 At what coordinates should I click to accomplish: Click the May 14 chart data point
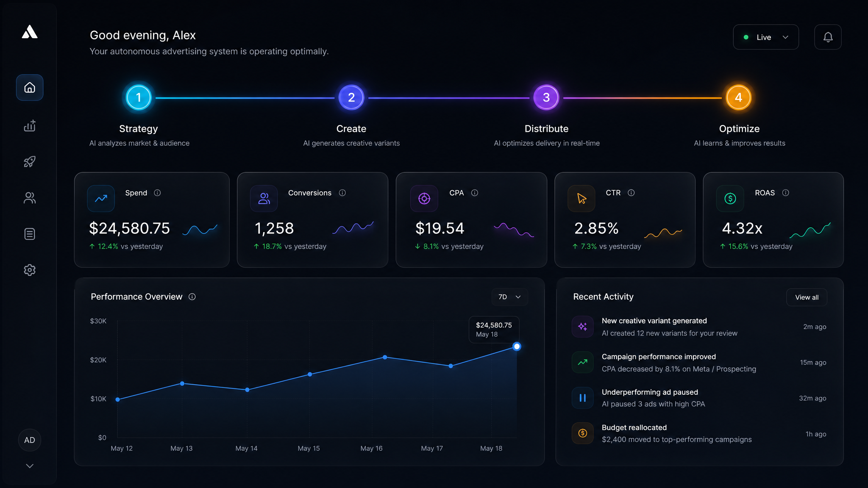(x=248, y=390)
